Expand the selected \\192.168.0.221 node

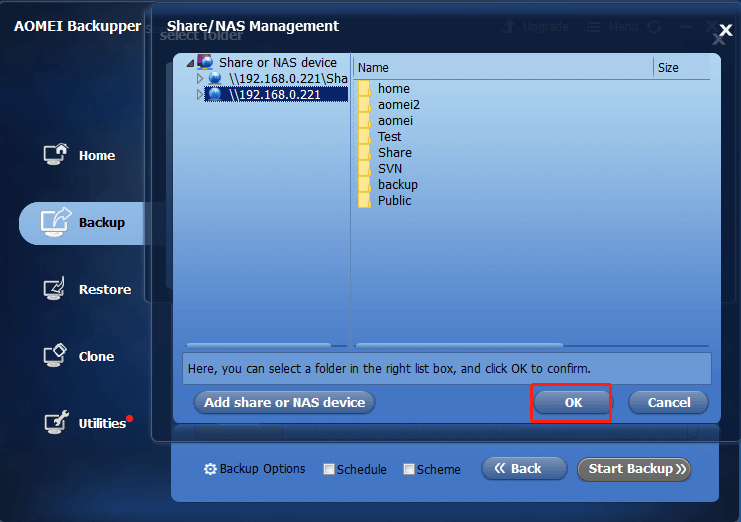tap(200, 94)
